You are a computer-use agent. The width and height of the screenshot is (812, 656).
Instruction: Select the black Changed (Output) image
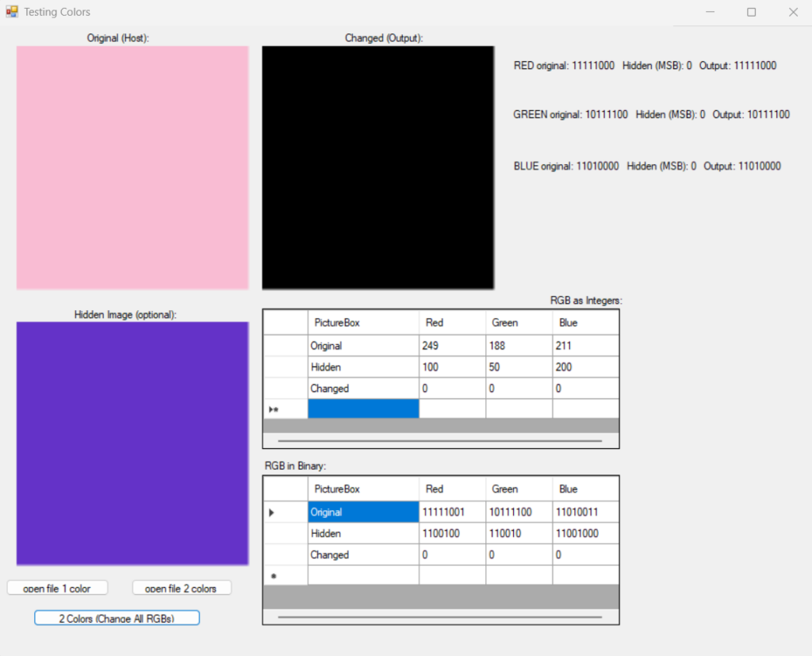(x=378, y=167)
